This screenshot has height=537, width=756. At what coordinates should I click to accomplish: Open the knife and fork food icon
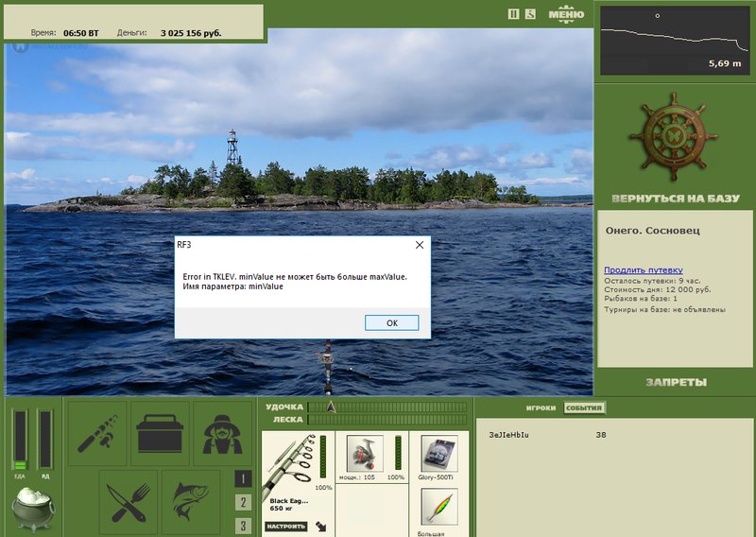pyautogui.click(x=129, y=503)
